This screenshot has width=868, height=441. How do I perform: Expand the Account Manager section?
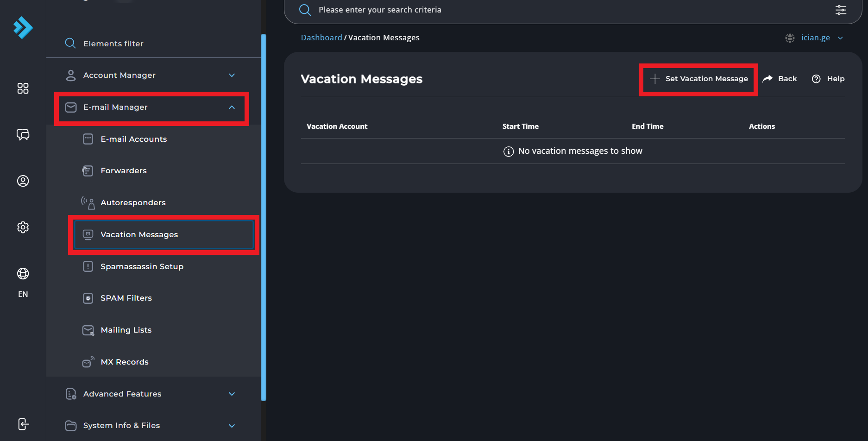[232, 75]
